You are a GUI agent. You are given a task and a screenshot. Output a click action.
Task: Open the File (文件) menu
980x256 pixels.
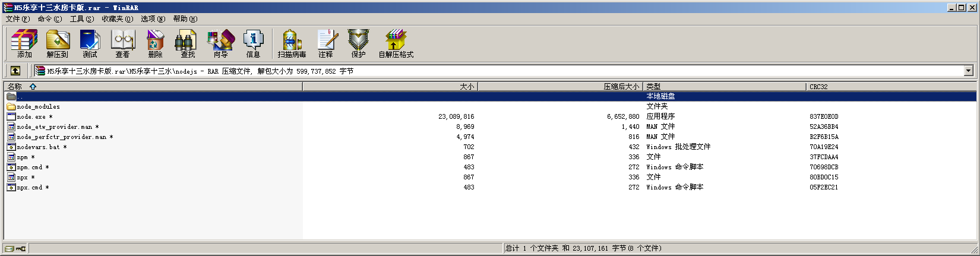[17, 19]
